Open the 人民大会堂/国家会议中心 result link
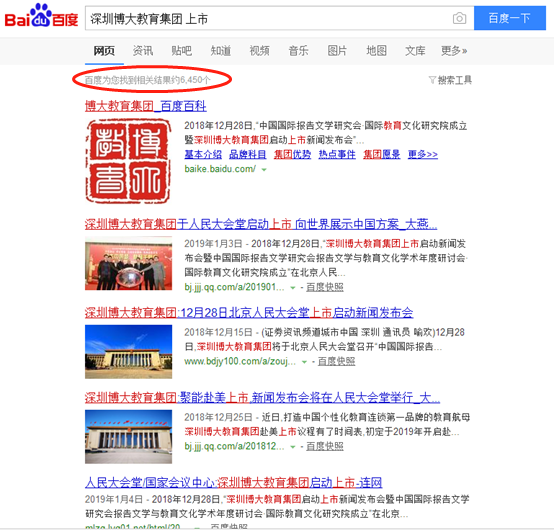 click(x=233, y=482)
